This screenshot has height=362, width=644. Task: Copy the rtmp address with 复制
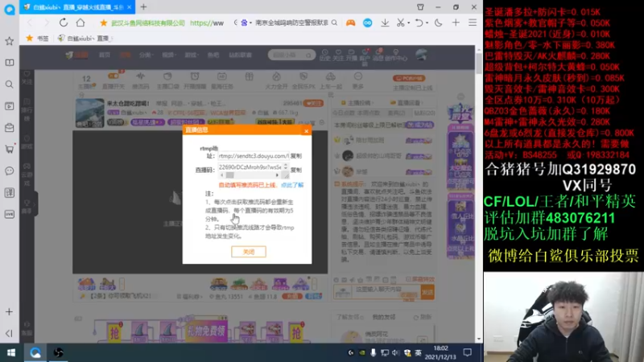296,156
